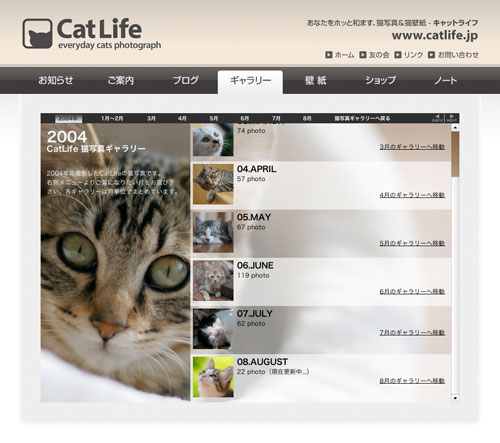The height and width of the screenshot is (443, 500).
Task: Open the 7月のギャラリーへ移動 link
Action: point(412,333)
